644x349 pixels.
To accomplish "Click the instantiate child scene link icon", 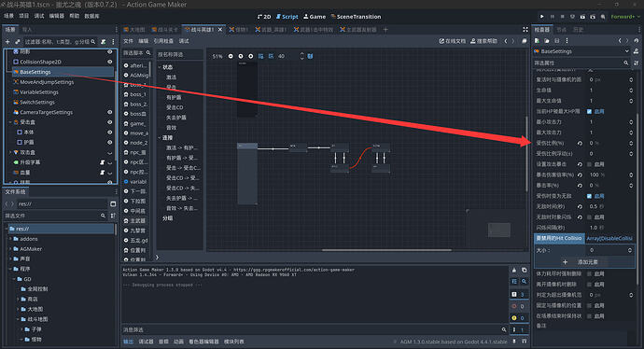I will click(x=17, y=42).
